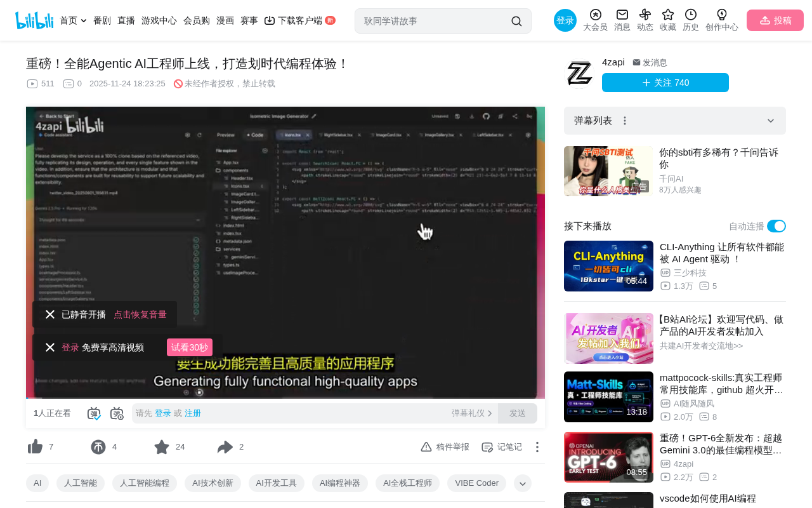Click the 三少科技 uploader name

[690, 272]
